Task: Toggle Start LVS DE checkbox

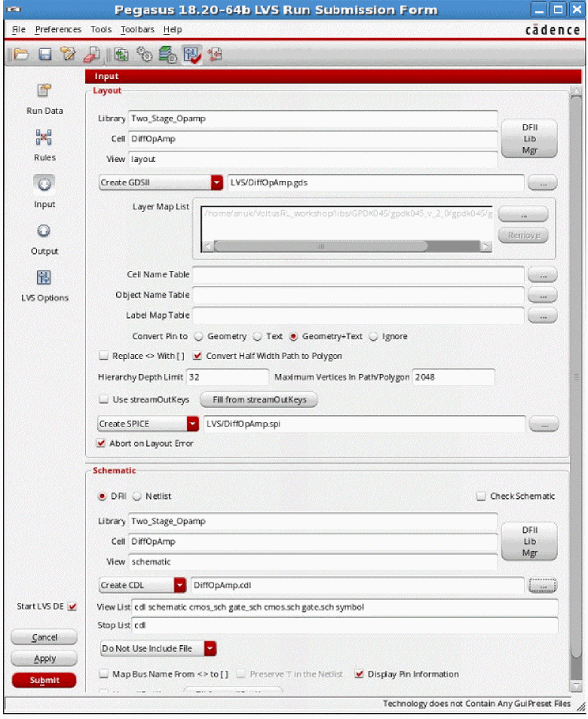Action: tap(72, 607)
